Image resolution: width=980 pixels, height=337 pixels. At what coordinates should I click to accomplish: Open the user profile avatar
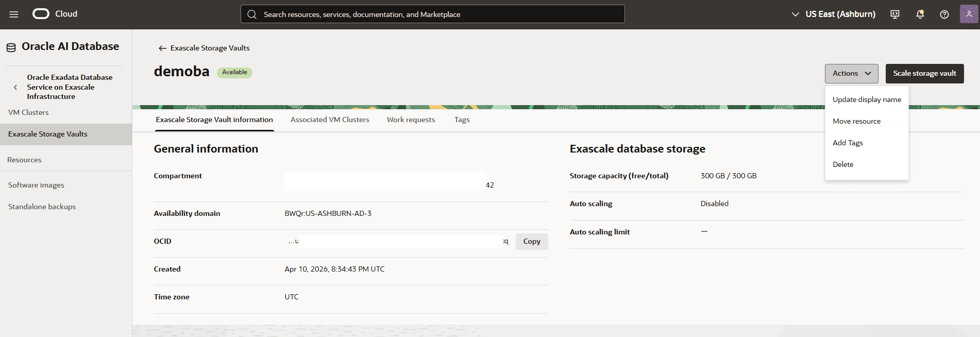(969, 14)
